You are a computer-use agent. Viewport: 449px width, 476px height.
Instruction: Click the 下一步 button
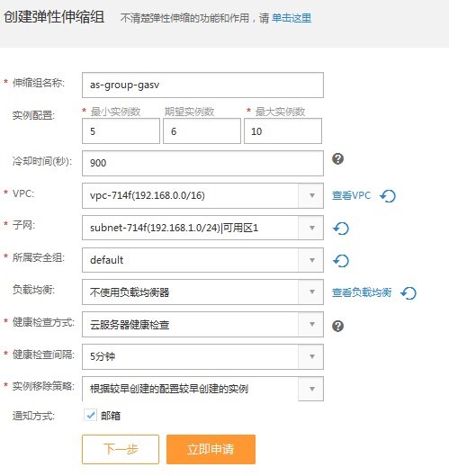121,449
